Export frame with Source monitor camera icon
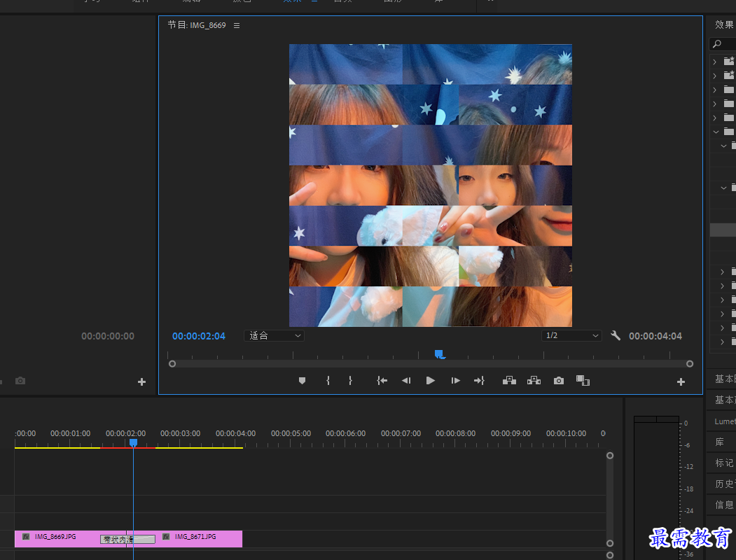 tap(20, 380)
